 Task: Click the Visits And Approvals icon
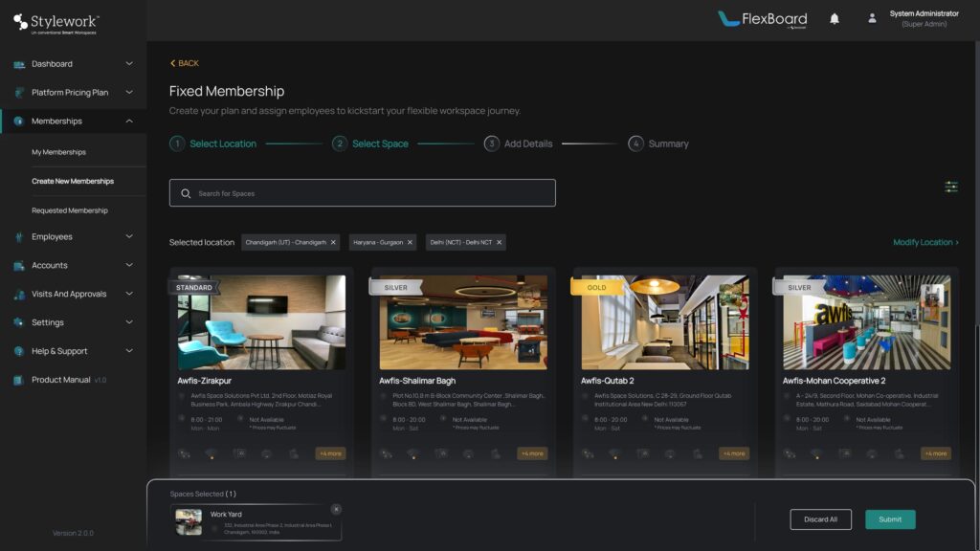point(19,295)
